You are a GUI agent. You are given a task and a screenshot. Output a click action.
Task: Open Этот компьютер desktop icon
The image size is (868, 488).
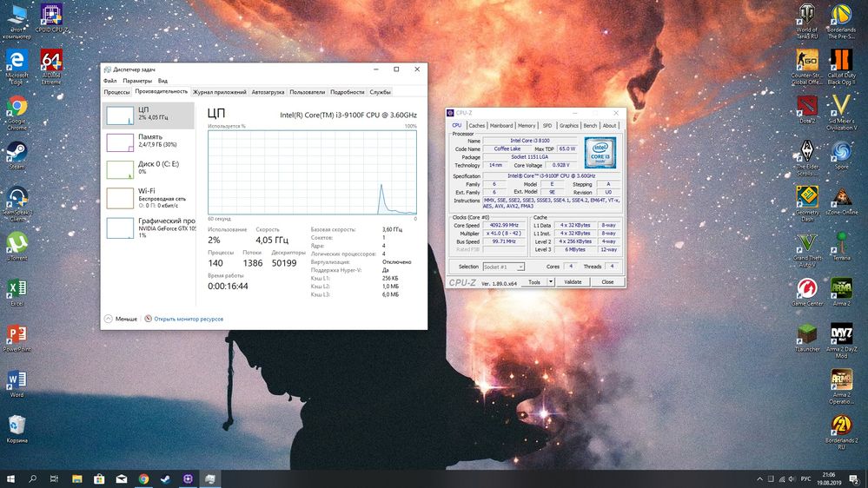17,21
